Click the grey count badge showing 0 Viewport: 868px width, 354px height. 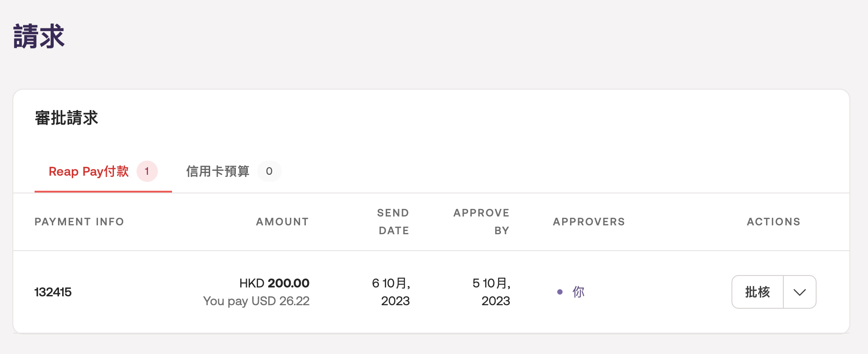269,171
